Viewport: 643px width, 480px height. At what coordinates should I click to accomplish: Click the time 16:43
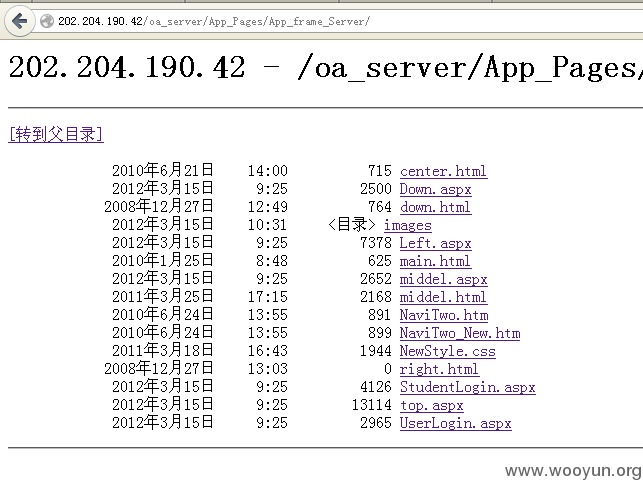point(267,351)
